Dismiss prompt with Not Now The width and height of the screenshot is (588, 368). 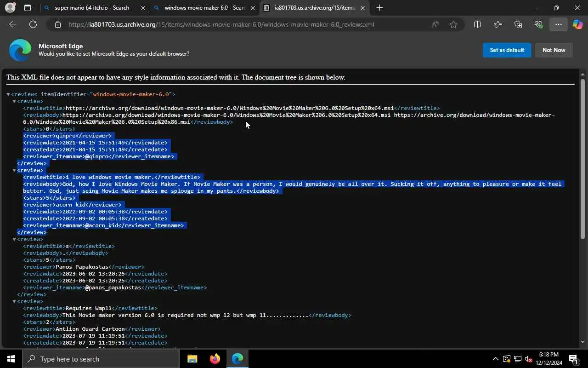(554, 50)
